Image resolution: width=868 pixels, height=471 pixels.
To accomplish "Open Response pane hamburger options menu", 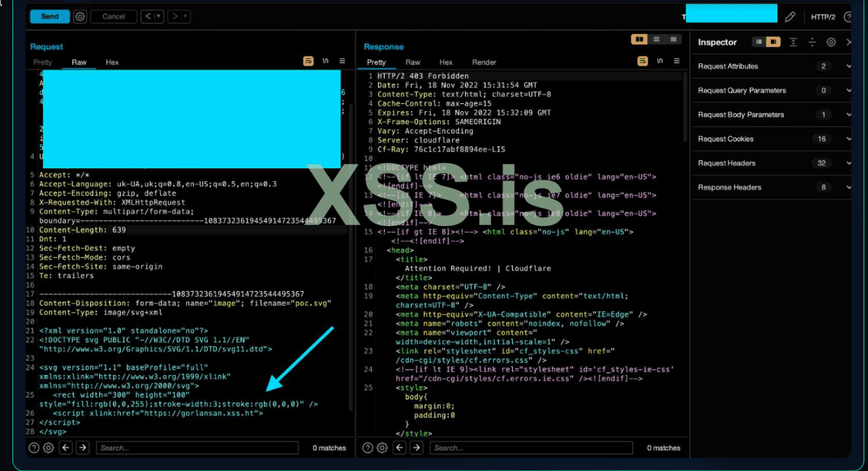I will (x=677, y=61).
